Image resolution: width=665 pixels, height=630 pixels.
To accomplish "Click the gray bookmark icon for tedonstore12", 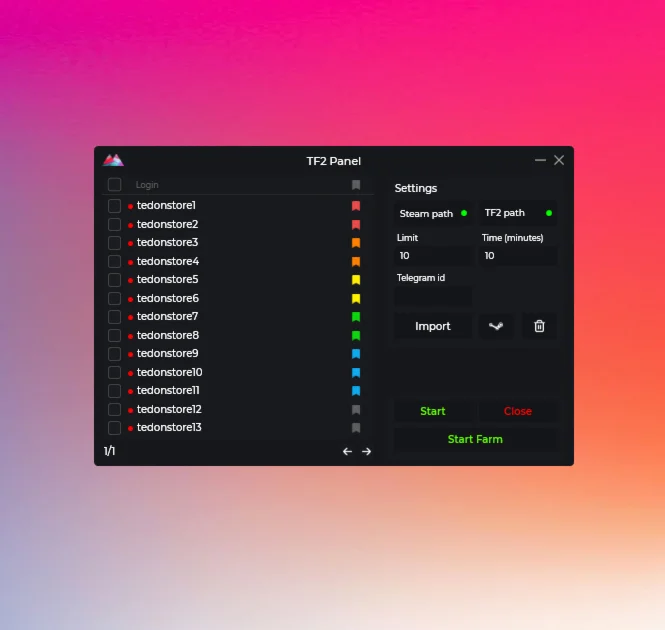I will [x=356, y=409].
